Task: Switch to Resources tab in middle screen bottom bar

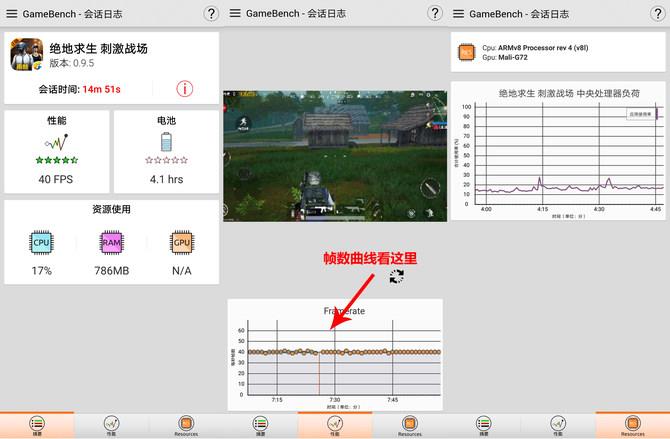Action: point(409,425)
